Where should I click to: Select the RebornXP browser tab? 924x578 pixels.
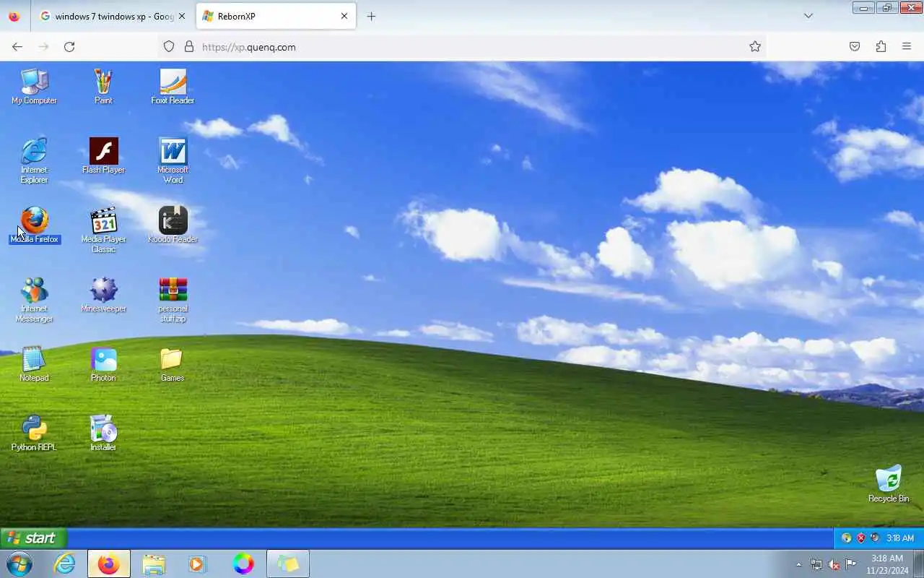(276, 16)
